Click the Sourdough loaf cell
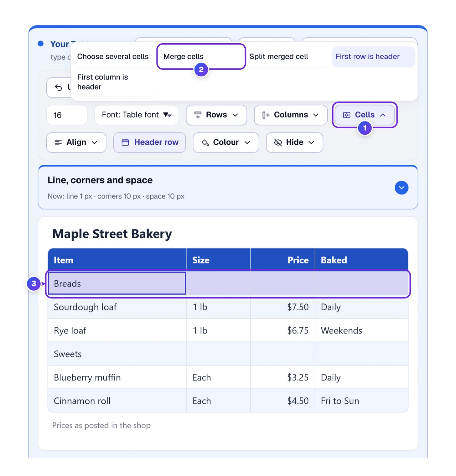 [x=117, y=307]
